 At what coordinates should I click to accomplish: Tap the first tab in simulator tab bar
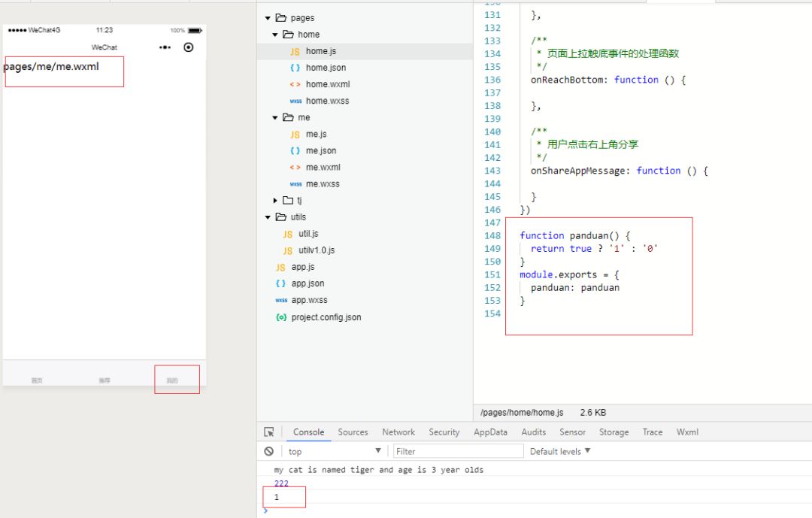[x=37, y=374]
